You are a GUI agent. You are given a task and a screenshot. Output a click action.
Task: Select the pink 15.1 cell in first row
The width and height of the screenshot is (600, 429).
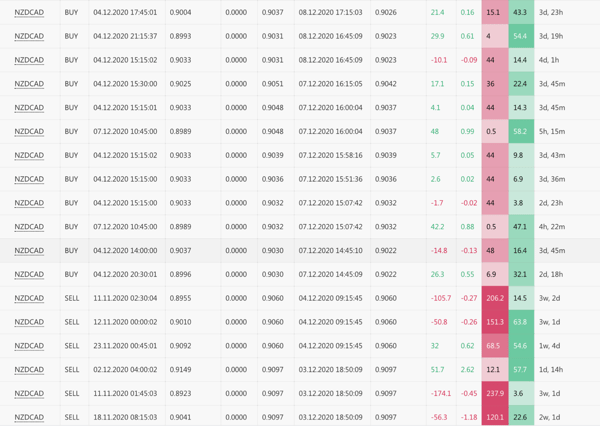pyautogui.click(x=494, y=12)
